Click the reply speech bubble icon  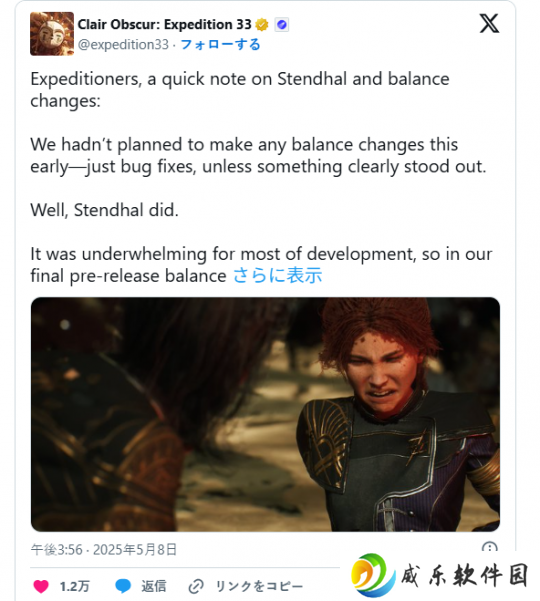coord(123,586)
